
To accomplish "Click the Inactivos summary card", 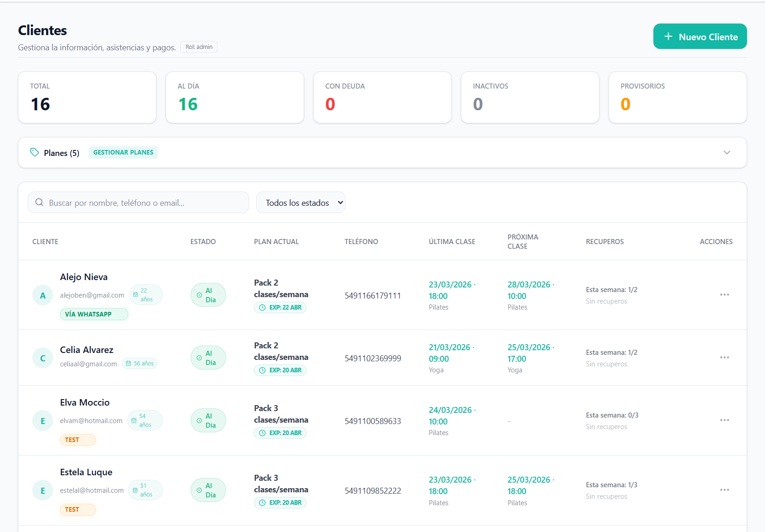I will [x=530, y=97].
